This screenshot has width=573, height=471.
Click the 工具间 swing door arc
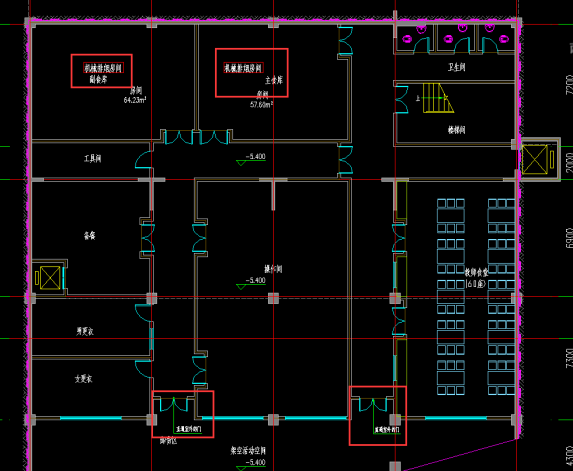tap(143, 160)
